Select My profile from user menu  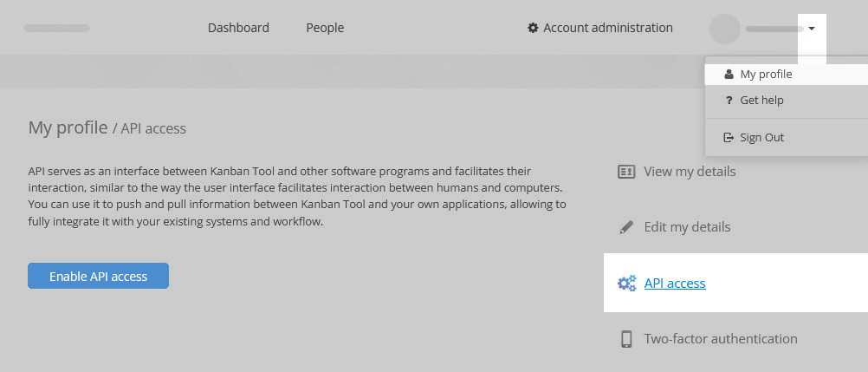click(x=786, y=75)
